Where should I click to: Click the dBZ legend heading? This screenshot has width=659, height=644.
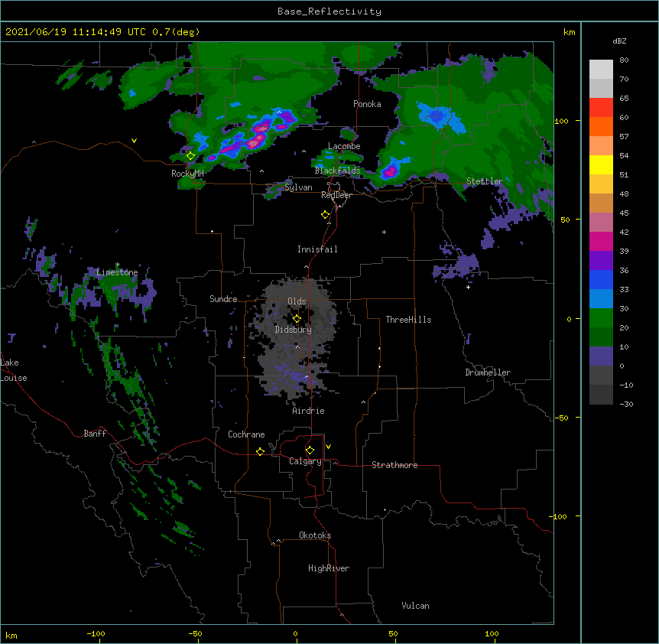coord(619,41)
